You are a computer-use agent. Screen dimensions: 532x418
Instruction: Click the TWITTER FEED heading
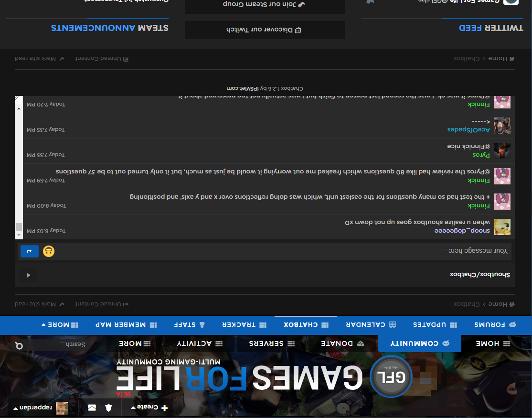[491, 28]
